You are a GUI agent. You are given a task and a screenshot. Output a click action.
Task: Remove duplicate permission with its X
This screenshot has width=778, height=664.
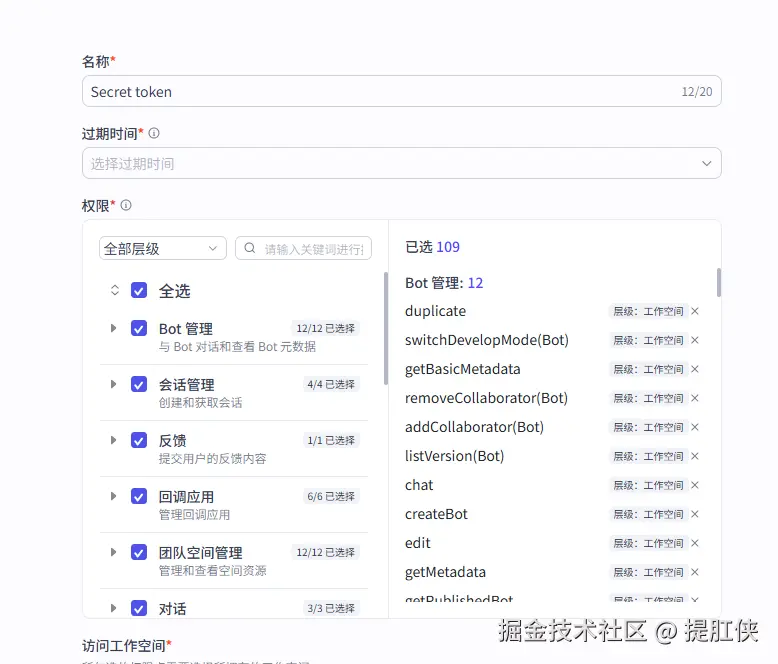tap(695, 311)
